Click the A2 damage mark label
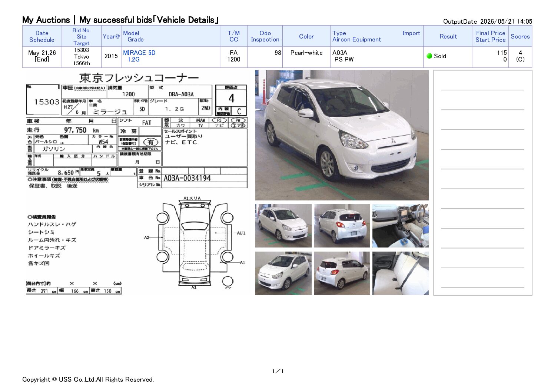This screenshot has width=554, height=392. click(x=147, y=237)
